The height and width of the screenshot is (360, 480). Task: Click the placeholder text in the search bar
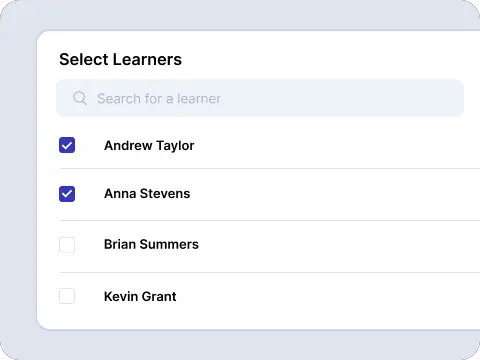tap(159, 99)
